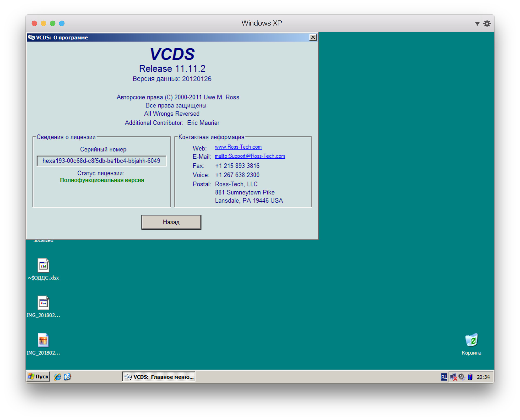
Task: Click the Назад button
Action: (x=171, y=222)
